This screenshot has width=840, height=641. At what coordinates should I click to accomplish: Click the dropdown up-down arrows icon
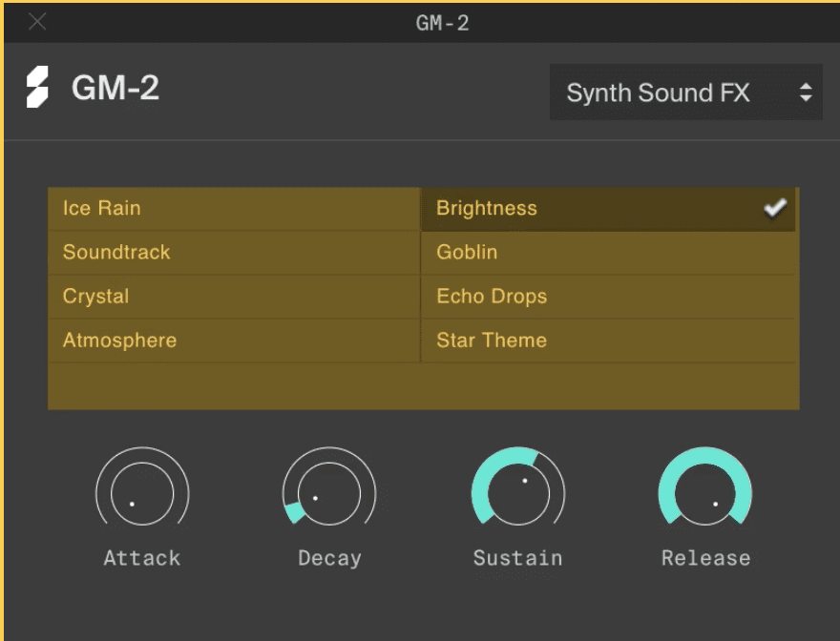point(806,93)
